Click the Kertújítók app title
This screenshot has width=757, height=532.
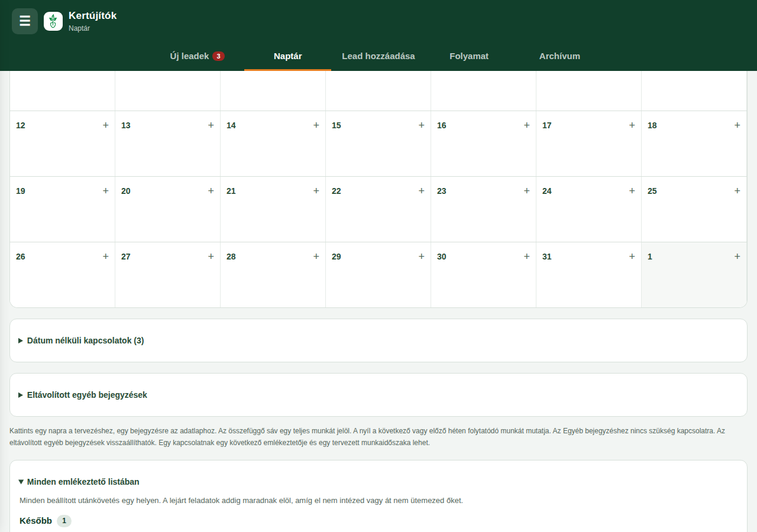pyautogui.click(x=93, y=16)
